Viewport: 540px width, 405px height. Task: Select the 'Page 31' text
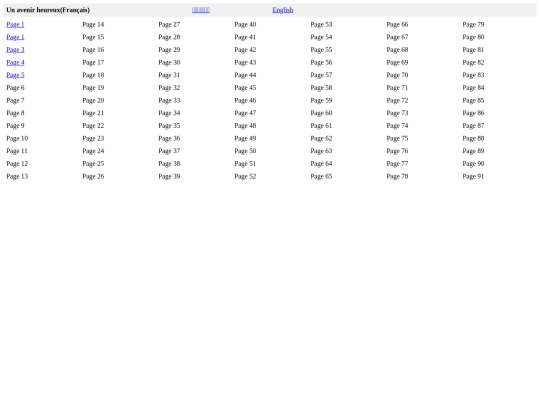169,75
